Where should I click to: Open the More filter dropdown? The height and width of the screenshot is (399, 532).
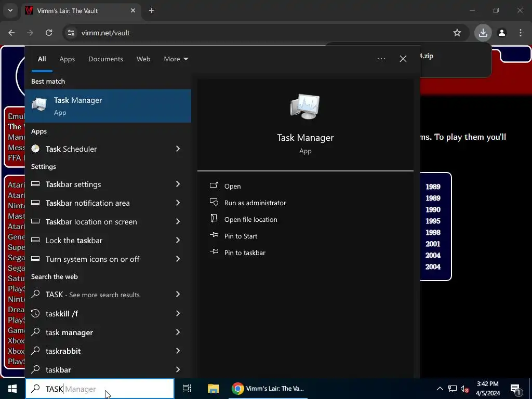pyautogui.click(x=176, y=59)
